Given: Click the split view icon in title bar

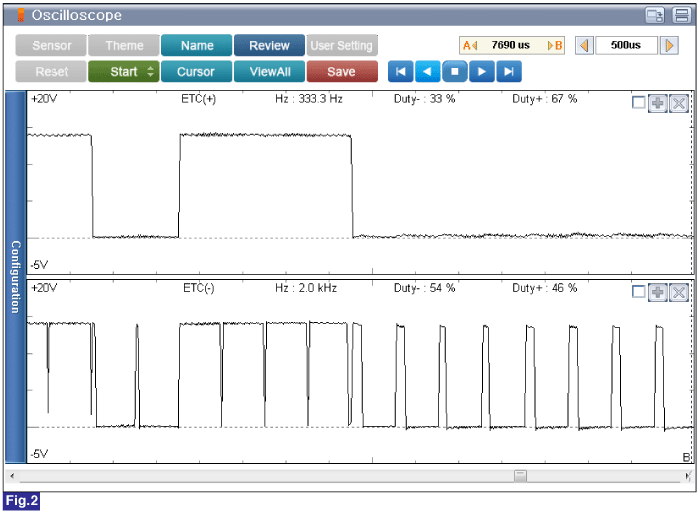Looking at the screenshot, I should [x=682, y=15].
